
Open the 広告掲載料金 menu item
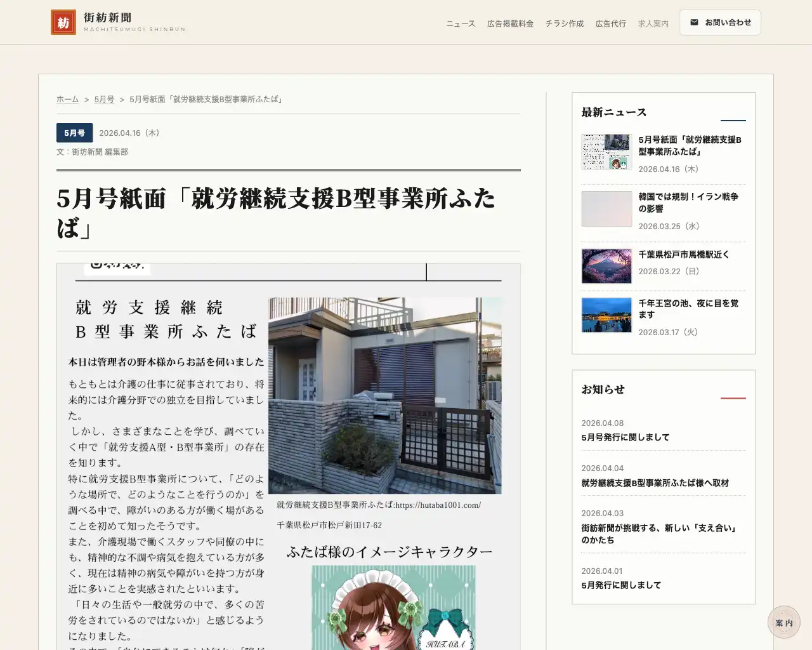pyautogui.click(x=510, y=23)
